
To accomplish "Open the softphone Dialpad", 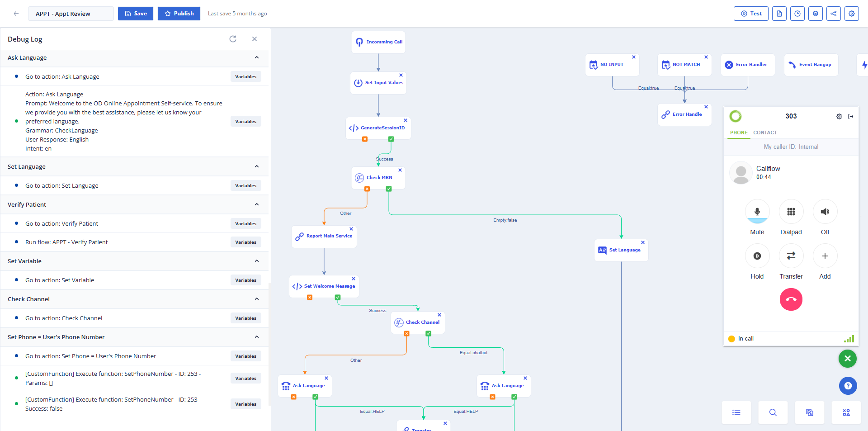I will click(791, 212).
